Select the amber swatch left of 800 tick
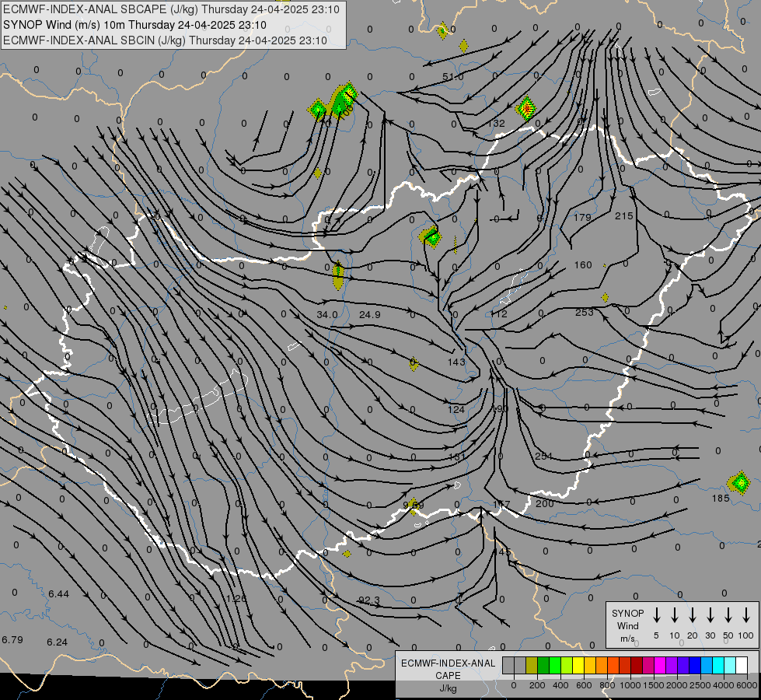Image resolution: width=761 pixels, height=700 pixels. tap(590, 666)
